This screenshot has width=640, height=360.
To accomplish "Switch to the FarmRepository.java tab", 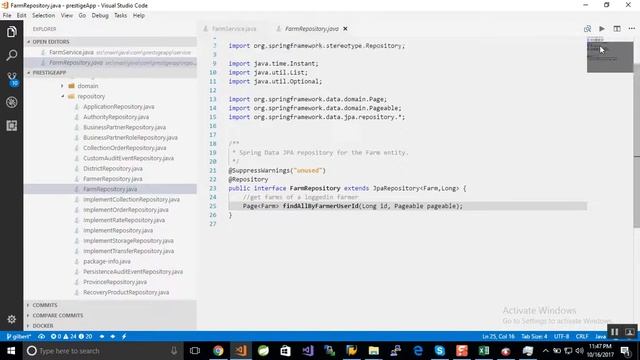I will tap(311, 29).
